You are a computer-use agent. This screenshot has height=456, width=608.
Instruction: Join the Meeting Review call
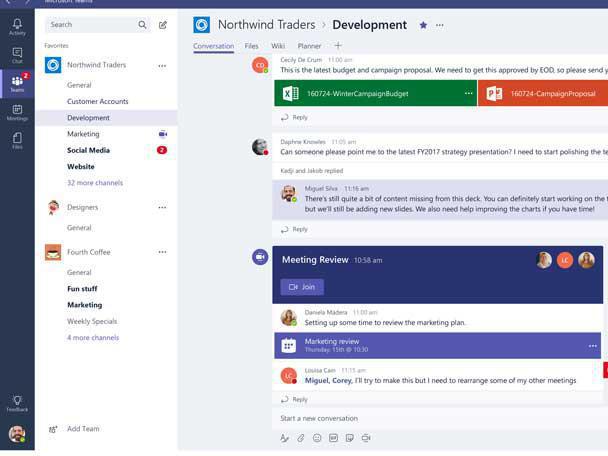(x=302, y=287)
